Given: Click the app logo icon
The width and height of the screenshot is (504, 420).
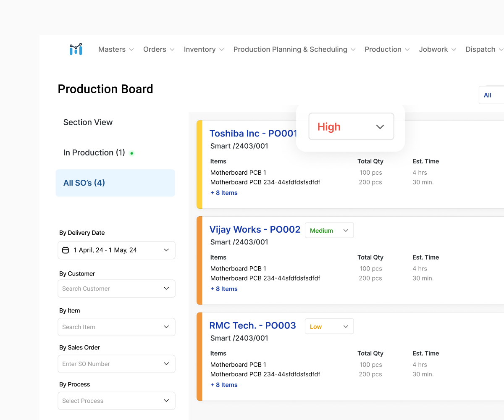Looking at the screenshot, I should coord(76,49).
